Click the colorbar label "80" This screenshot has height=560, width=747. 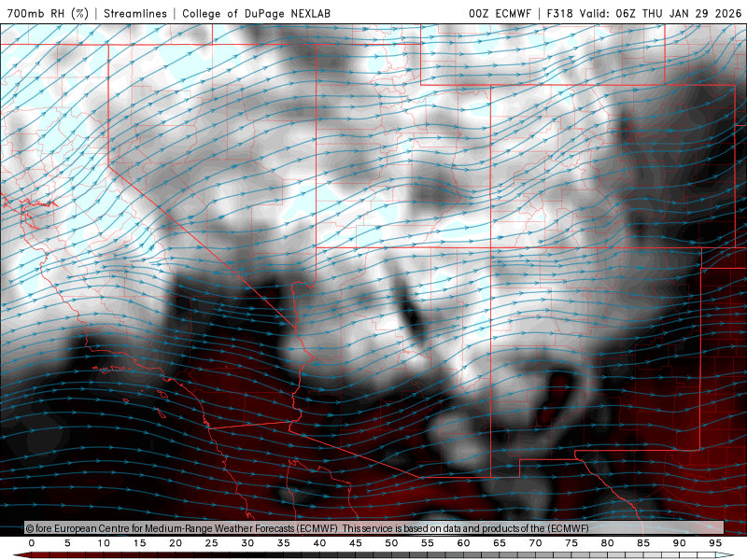pyautogui.click(x=608, y=543)
